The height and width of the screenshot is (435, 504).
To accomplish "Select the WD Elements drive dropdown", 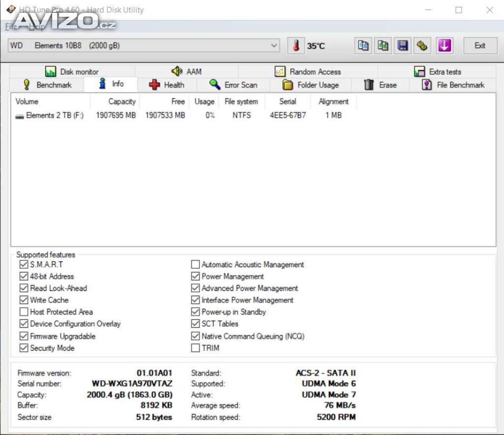I will pos(143,46).
